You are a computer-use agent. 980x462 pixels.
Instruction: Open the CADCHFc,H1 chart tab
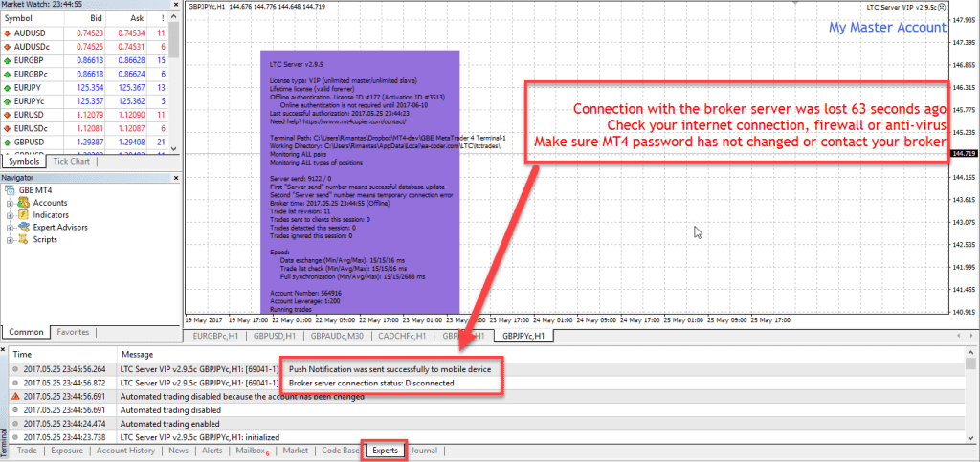[403, 336]
